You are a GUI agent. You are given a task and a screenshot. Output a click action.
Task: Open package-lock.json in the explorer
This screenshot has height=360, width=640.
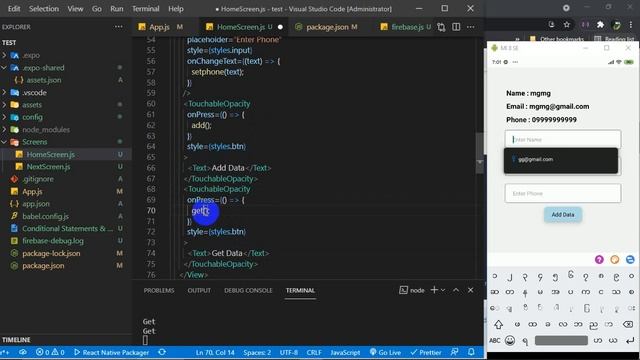(x=51, y=253)
